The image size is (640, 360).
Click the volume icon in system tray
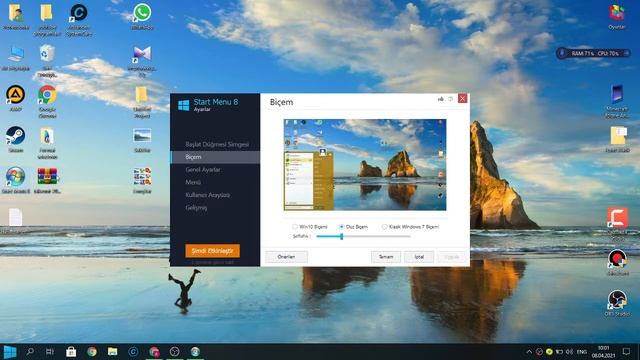pos(569,352)
